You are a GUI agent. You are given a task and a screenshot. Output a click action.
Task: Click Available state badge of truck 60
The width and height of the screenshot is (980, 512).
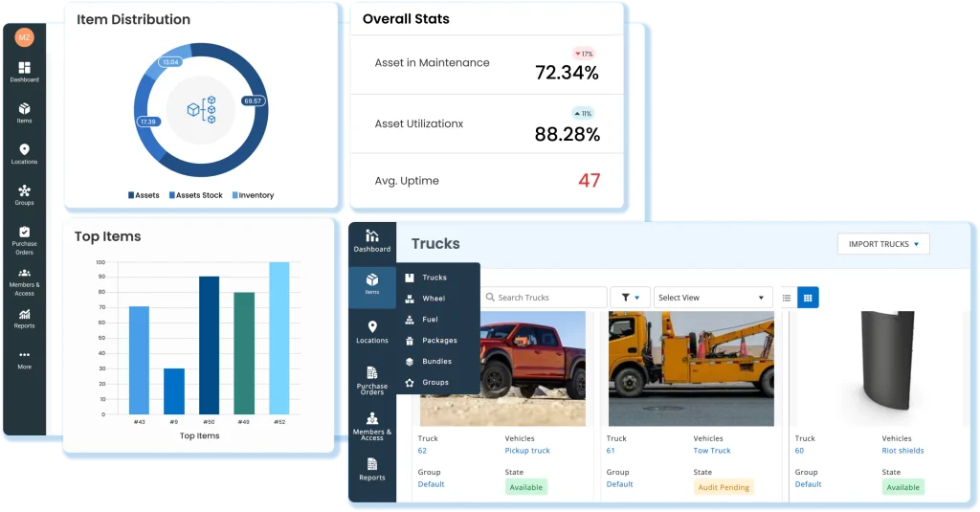pyautogui.click(x=903, y=488)
